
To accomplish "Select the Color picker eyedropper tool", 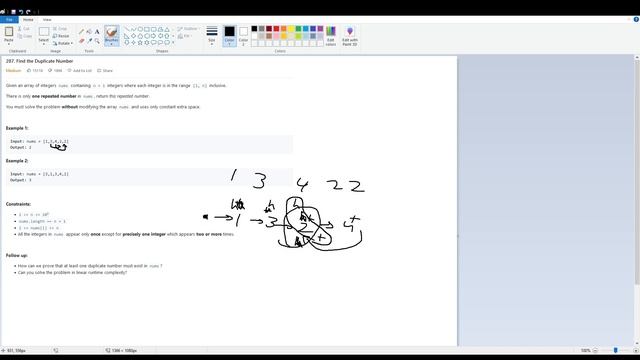I will [89, 41].
